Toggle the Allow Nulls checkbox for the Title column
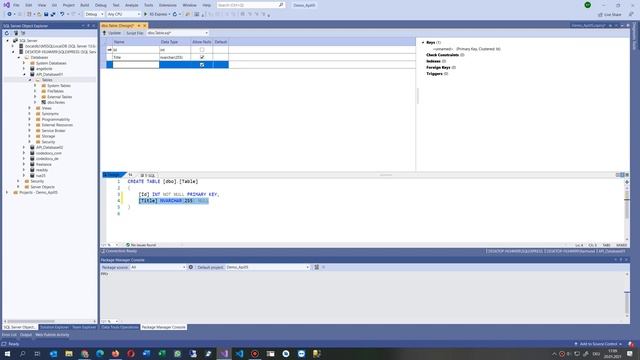 pos(202,57)
